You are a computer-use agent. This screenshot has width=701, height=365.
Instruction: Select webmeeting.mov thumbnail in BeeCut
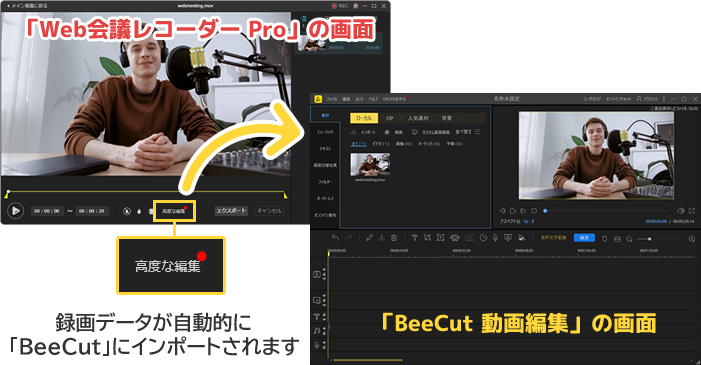click(x=370, y=164)
